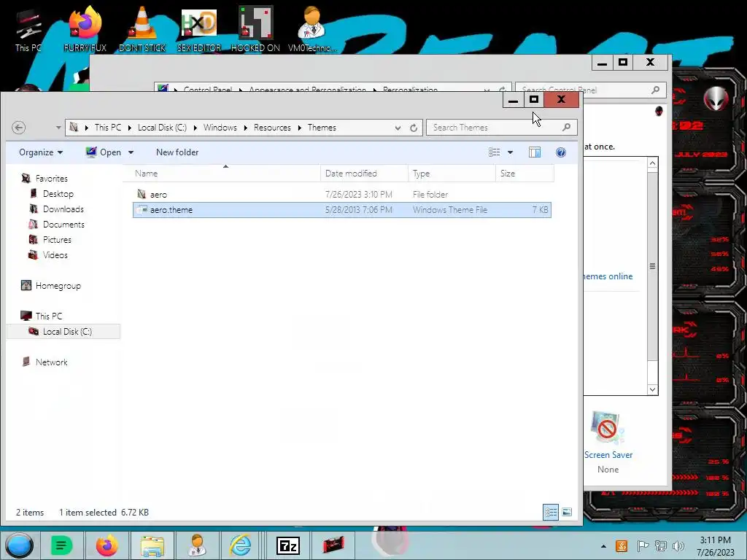Image resolution: width=747 pixels, height=560 pixels.
Task: Open the Organize menu
Action: click(x=41, y=152)
